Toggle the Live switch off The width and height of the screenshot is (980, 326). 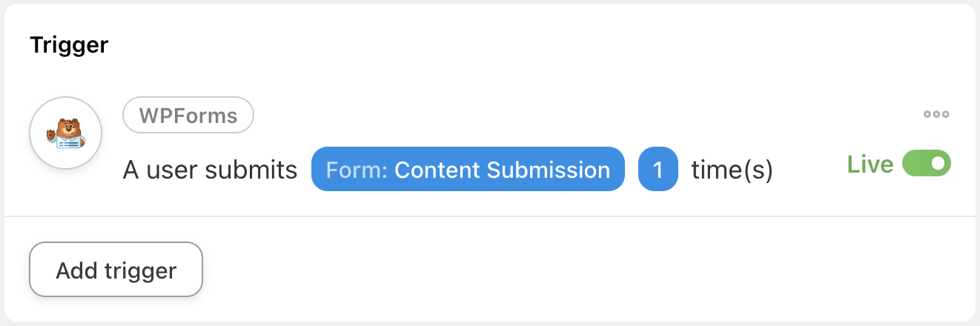(x=927, y=164)
